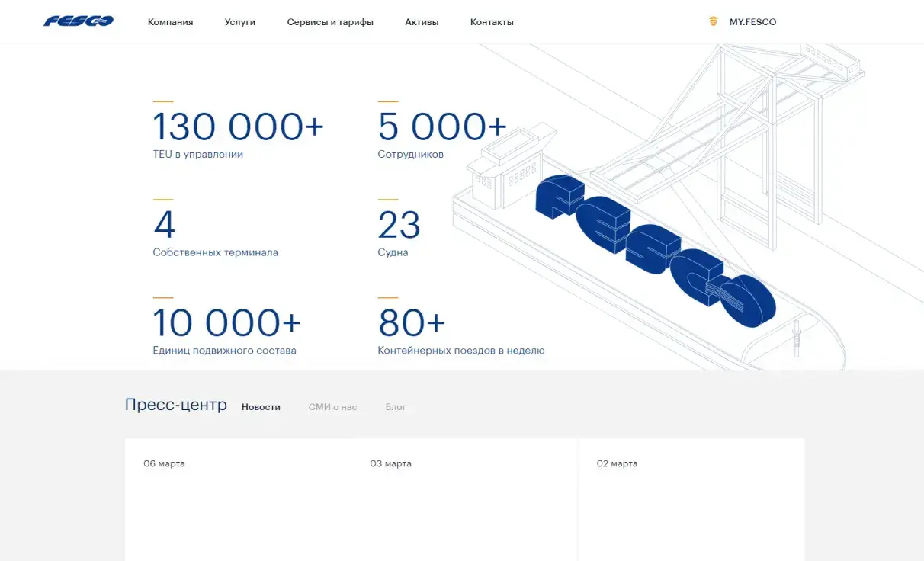Open the Контакты menu item
Viewport: 924px width, 561px height.
coord(492,22)
